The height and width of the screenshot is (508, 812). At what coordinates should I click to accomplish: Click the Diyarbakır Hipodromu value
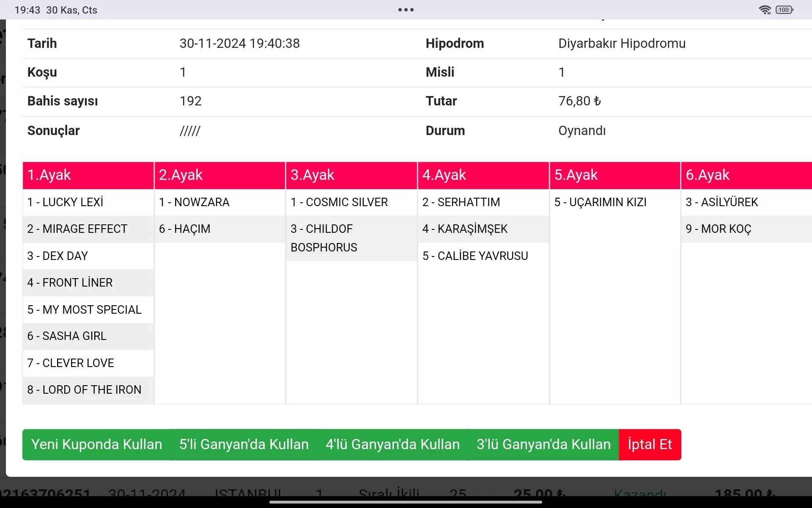coord(622,44)
